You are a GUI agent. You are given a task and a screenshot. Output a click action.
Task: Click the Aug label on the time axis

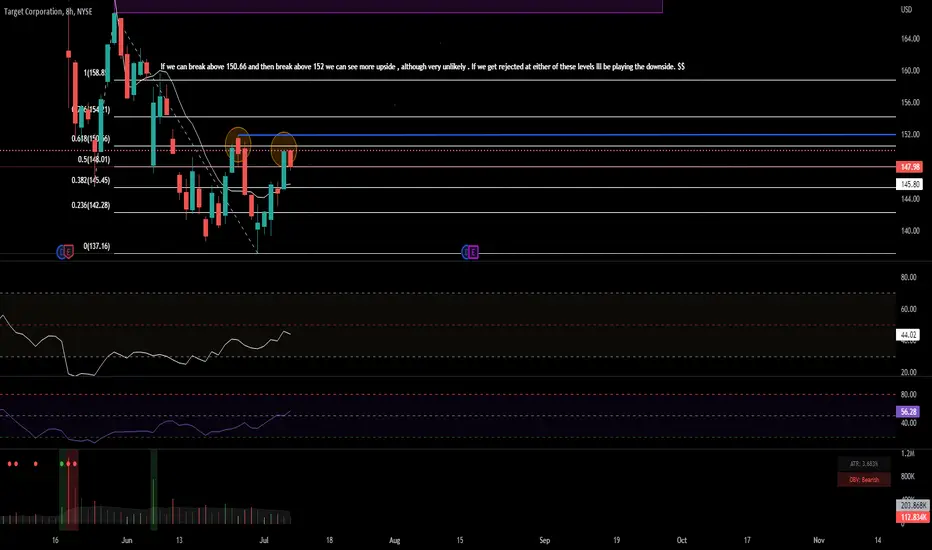[395, 540]
